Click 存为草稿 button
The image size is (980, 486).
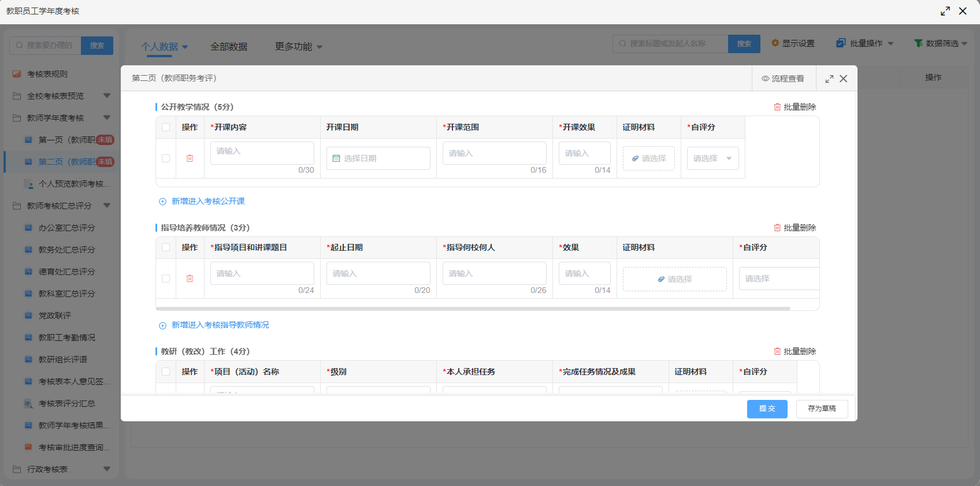coord(822,409)
